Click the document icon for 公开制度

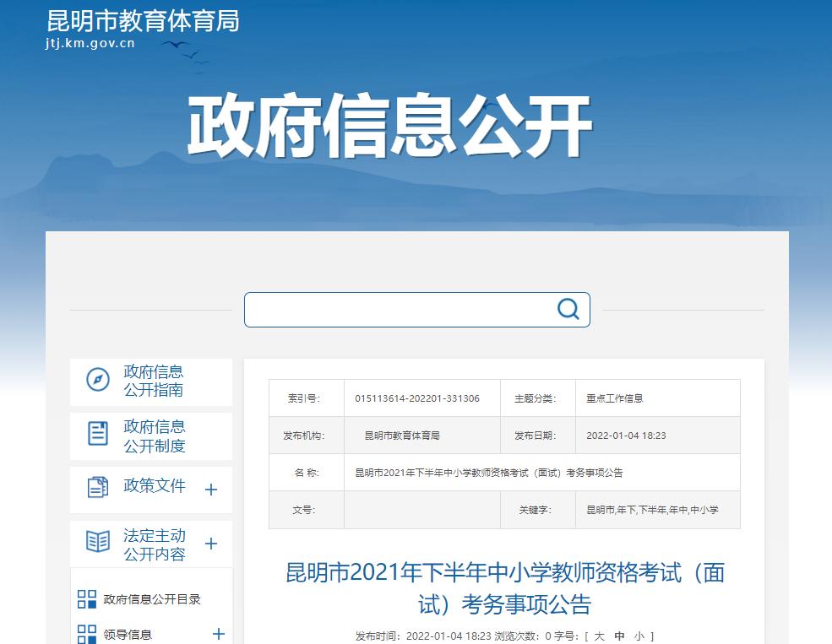98,434
